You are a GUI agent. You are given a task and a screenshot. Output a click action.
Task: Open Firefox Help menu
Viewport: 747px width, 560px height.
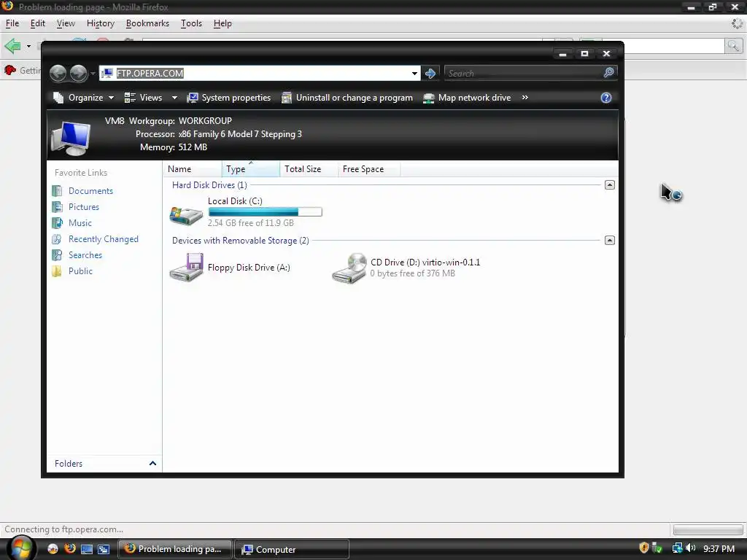pyautogui.click(x=222, y=23)
